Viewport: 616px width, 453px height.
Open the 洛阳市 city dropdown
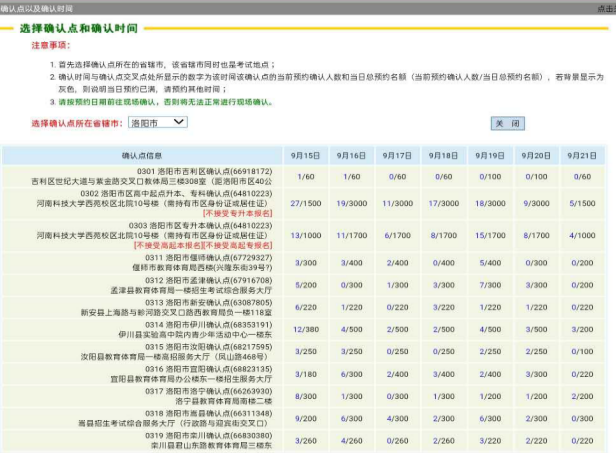coord(157,122)
